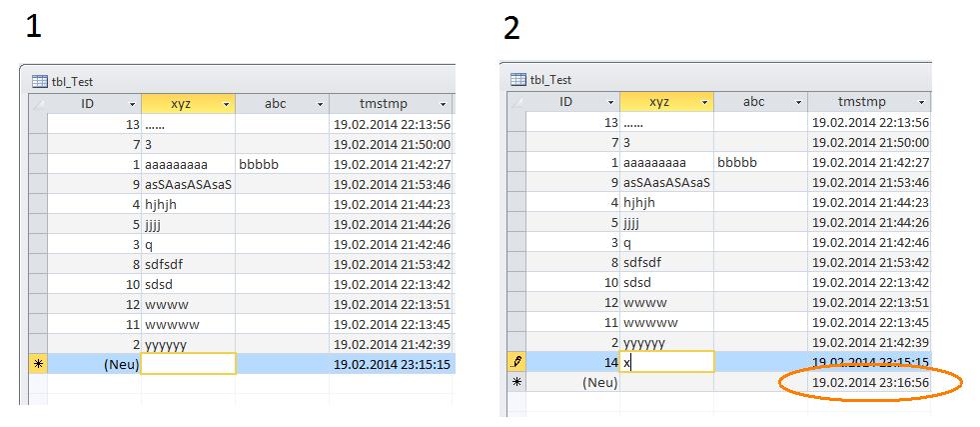
Task: Click the "sdfsdf" cell in the left table
Action: tap(189, 263)
